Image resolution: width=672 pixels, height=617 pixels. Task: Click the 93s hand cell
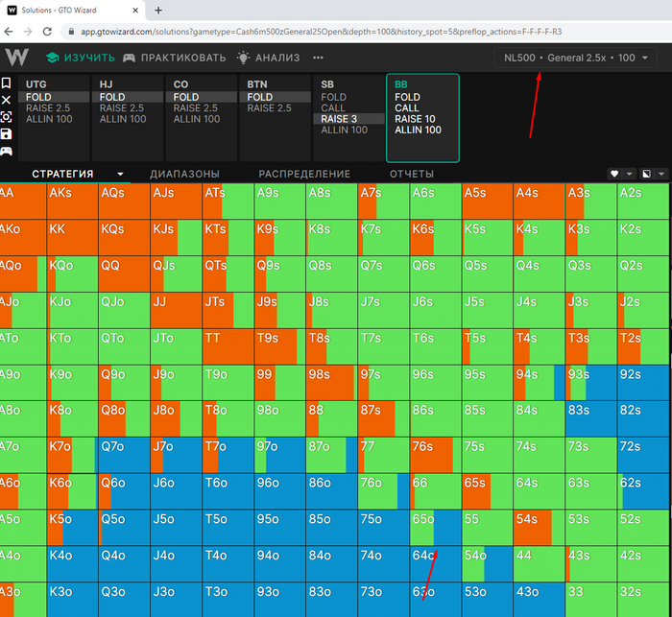tap(591, 383)
